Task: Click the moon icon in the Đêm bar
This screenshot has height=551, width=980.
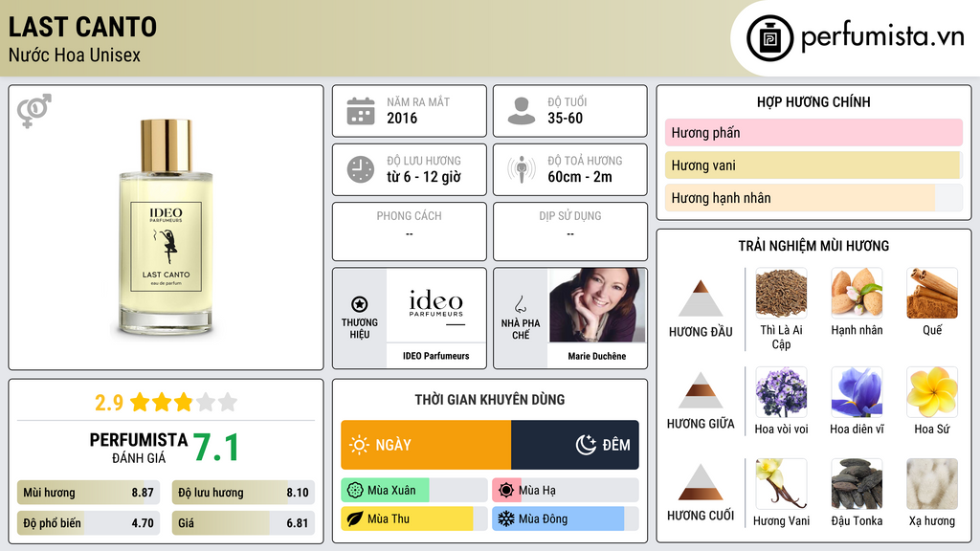Action: 586,445
